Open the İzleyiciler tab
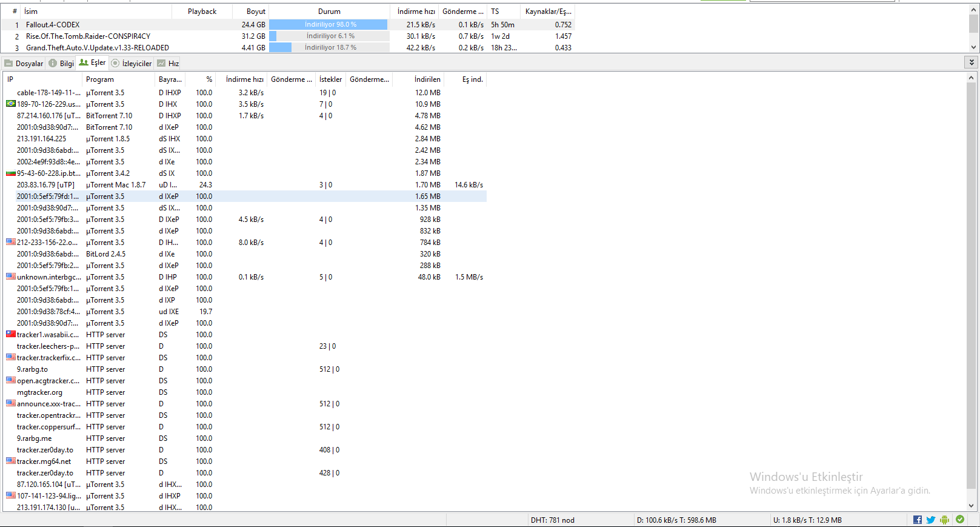 (x=131, y=63)
